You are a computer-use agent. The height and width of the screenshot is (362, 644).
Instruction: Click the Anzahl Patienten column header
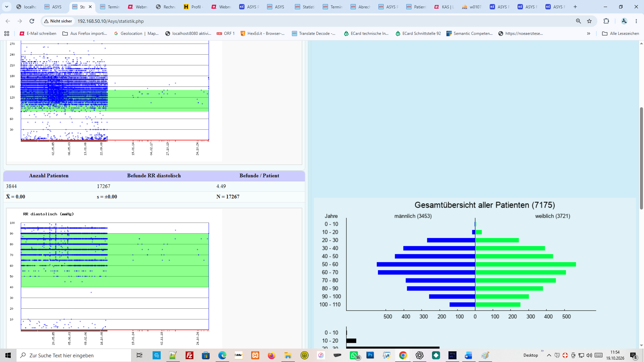point(49,176)
